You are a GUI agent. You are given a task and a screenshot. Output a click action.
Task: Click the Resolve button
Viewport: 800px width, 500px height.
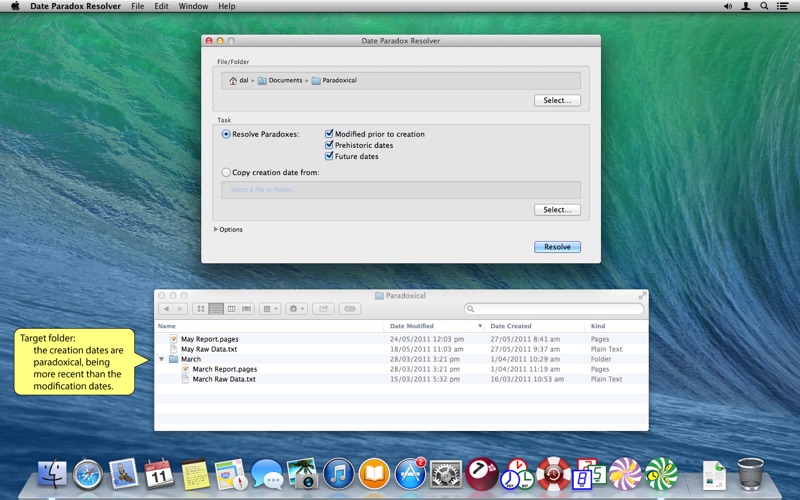[x=557, y=247]
